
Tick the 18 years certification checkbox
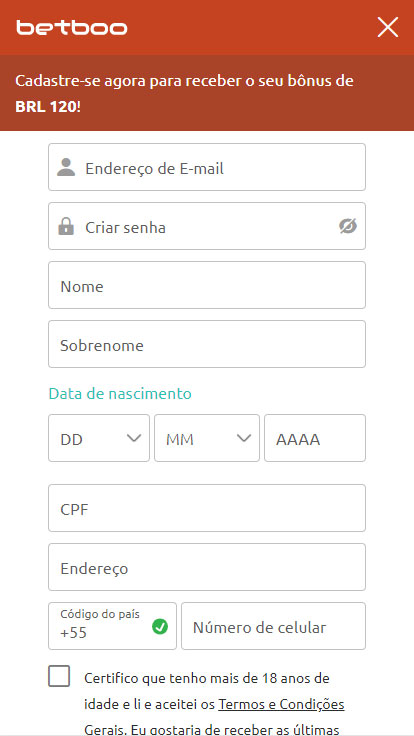pos(59,676)
